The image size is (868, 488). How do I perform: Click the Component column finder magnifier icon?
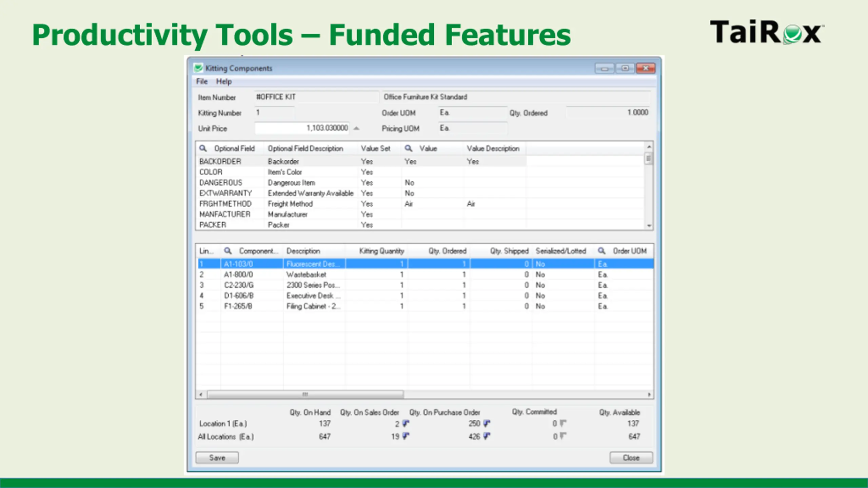click(228, 251)
